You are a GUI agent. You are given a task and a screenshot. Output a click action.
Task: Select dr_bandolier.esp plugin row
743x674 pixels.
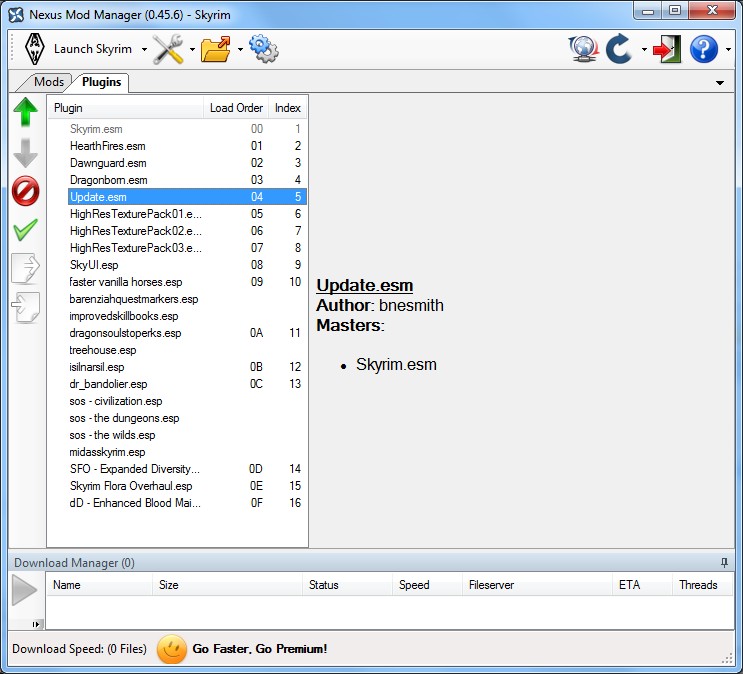[x=187, y=384]
